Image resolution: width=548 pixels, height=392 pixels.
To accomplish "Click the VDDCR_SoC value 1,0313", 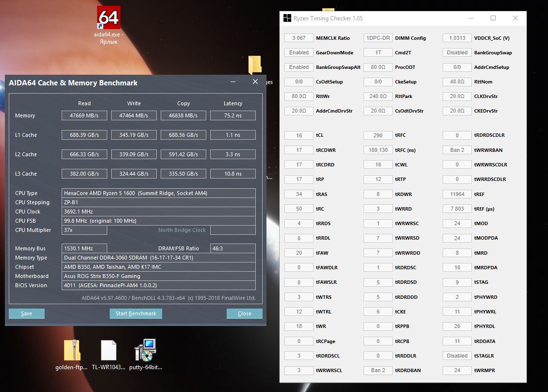I will click(x=457, y=38).
